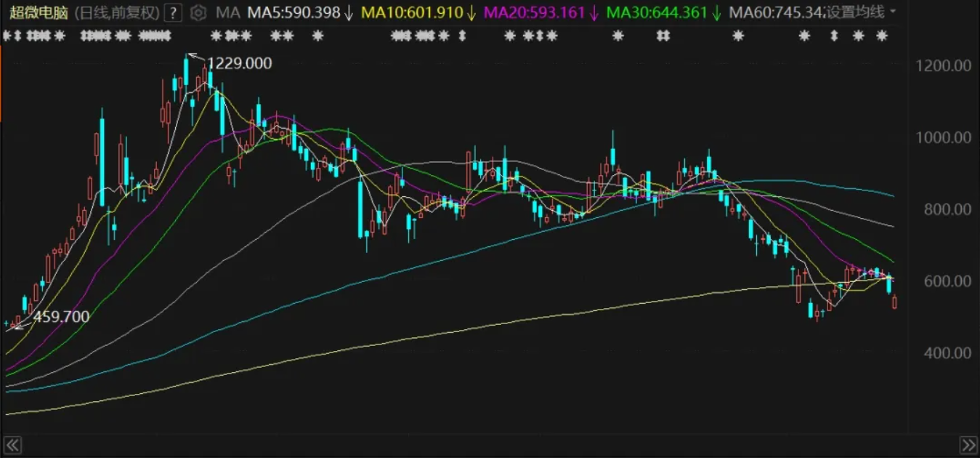Jump forward with the right double-chevron
The image size is (980, 460).
click(968, 445)
